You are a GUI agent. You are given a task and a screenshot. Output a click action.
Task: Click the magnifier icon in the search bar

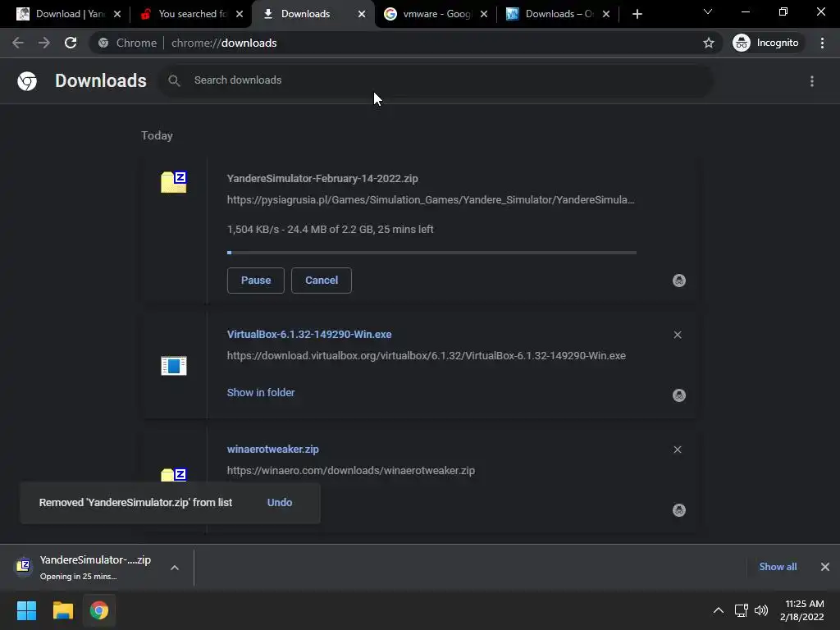pyautogui.click(x=174, y=80)
